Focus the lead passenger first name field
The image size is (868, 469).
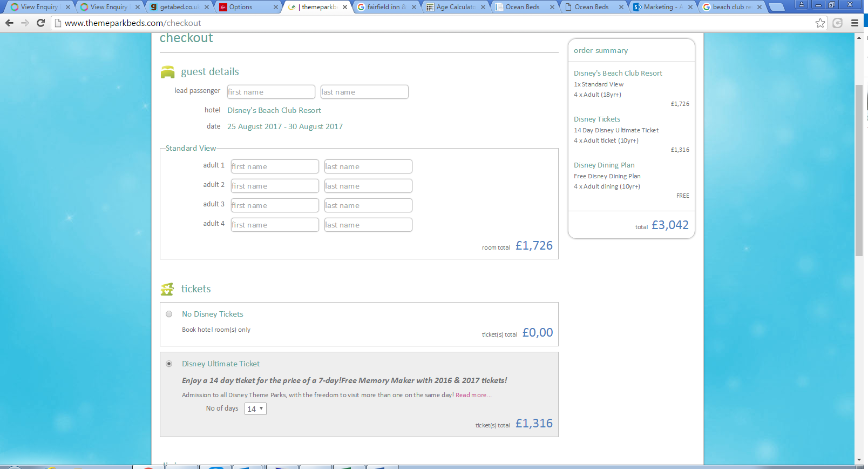[271, 92]
